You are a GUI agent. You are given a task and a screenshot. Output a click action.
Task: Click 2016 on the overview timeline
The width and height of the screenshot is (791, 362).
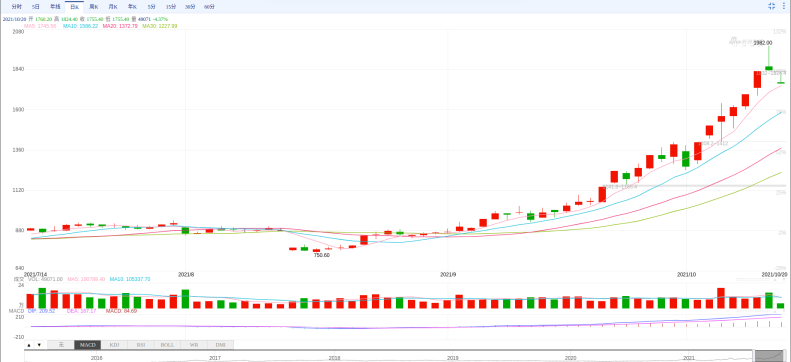(x=96, y=358)
